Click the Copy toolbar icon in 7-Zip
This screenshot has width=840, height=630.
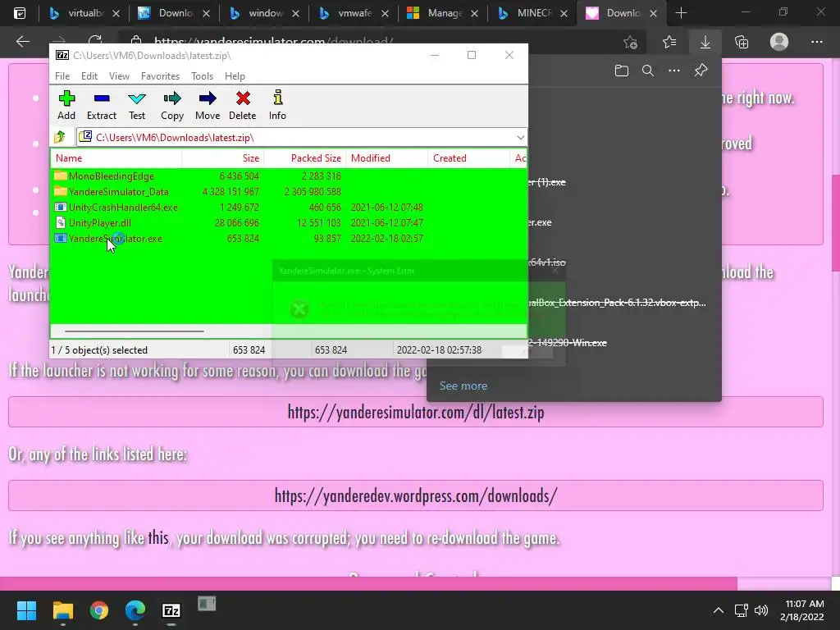[x=172, y=105]
